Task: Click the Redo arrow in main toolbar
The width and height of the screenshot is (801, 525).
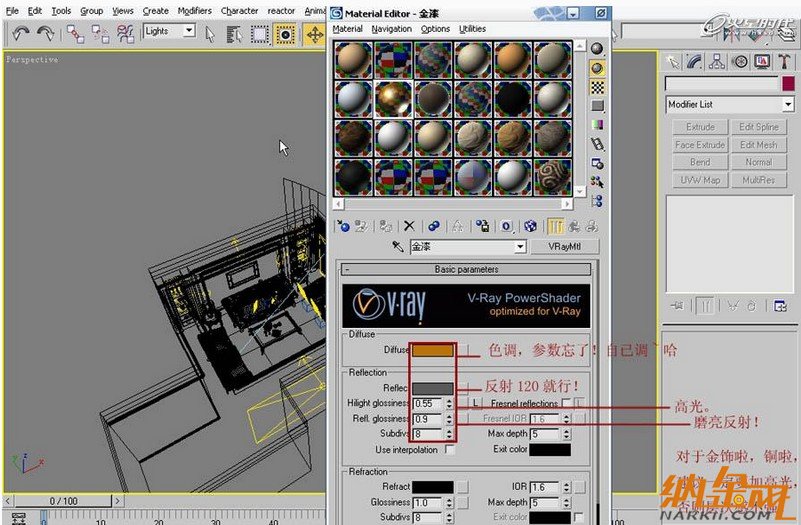Action: (x=46, y=34)
